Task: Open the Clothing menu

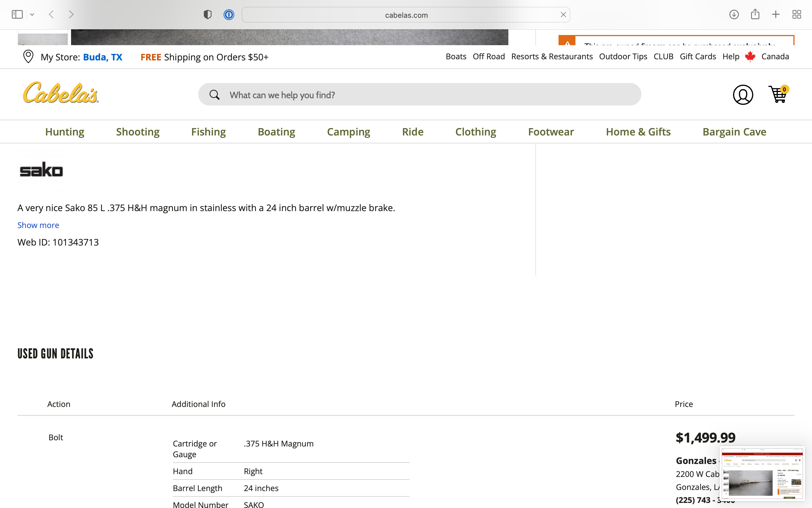Action: coord(476,132)
